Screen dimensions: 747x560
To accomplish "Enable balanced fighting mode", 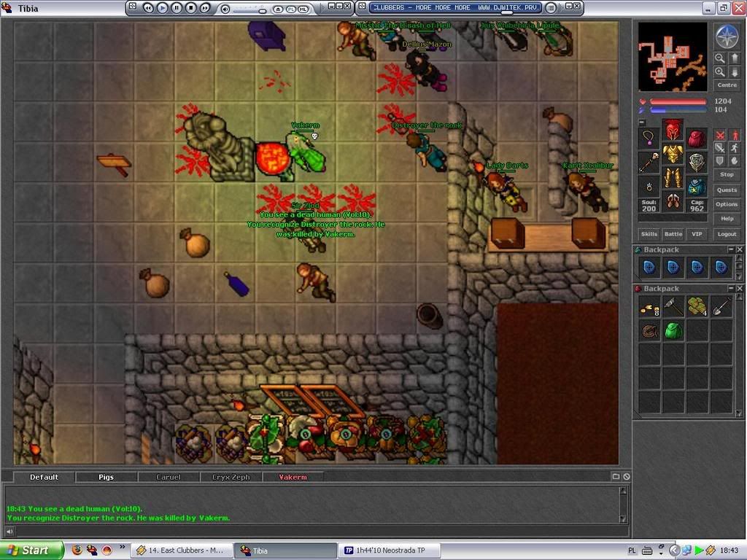I will point(720,148).
